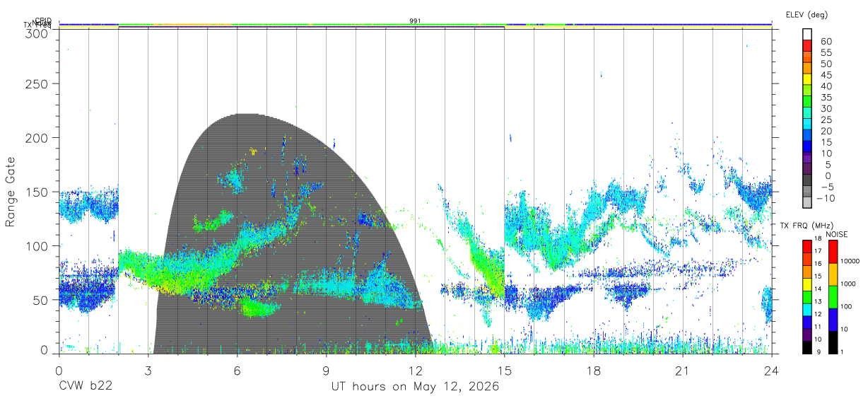Click the '30' label in ELEV legend
This screenshot has height=401, width=868.
tap(826, 108)
